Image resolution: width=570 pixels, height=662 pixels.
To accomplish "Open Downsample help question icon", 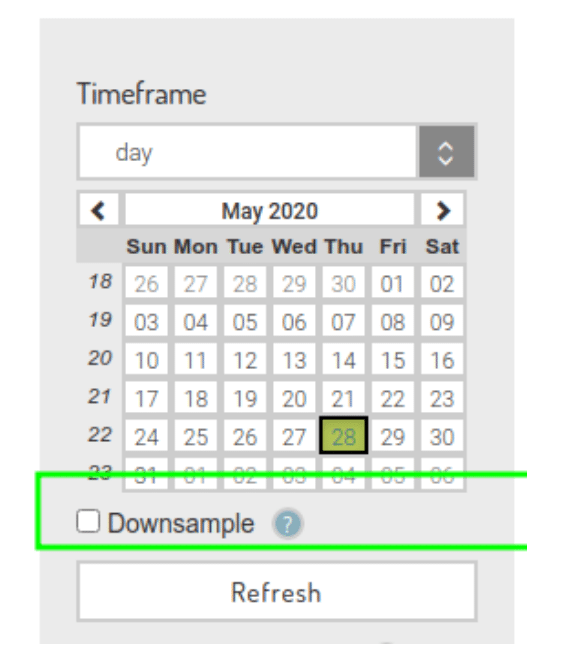I will coord(288,524).
